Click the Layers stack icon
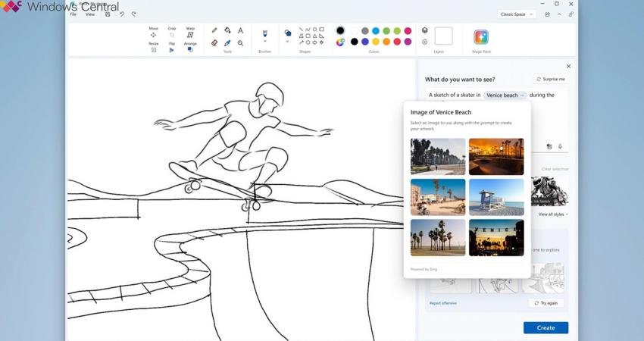The width and height of the screenshot is (644, 341). pos(425,30)
